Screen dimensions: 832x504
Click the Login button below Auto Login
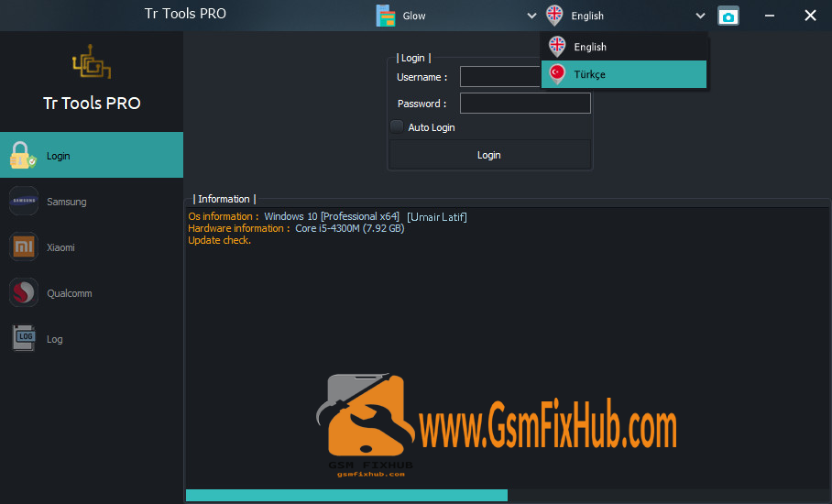click(489, 155)
